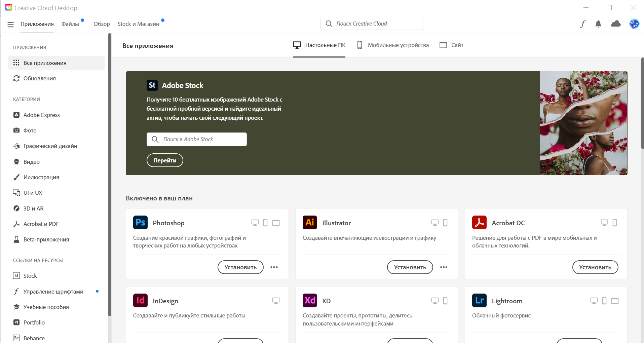Open the fonts 'f' icon in header

pos(583,24)
